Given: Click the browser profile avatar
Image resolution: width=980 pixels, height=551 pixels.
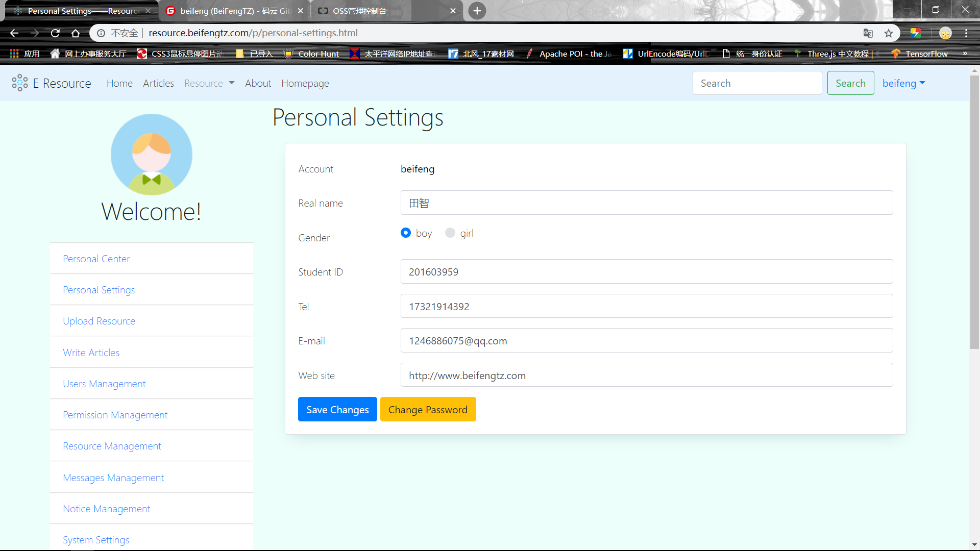Looking at the screenshot, I should (946, 33).
